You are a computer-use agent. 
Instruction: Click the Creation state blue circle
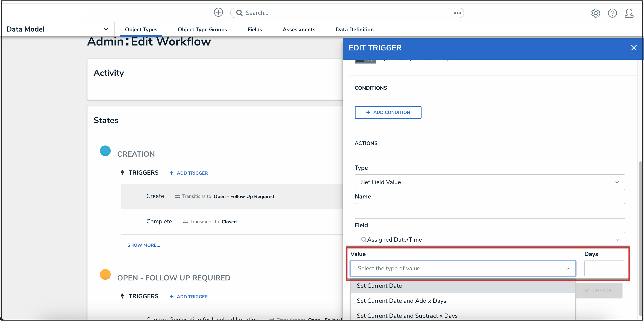pos(105,151)
